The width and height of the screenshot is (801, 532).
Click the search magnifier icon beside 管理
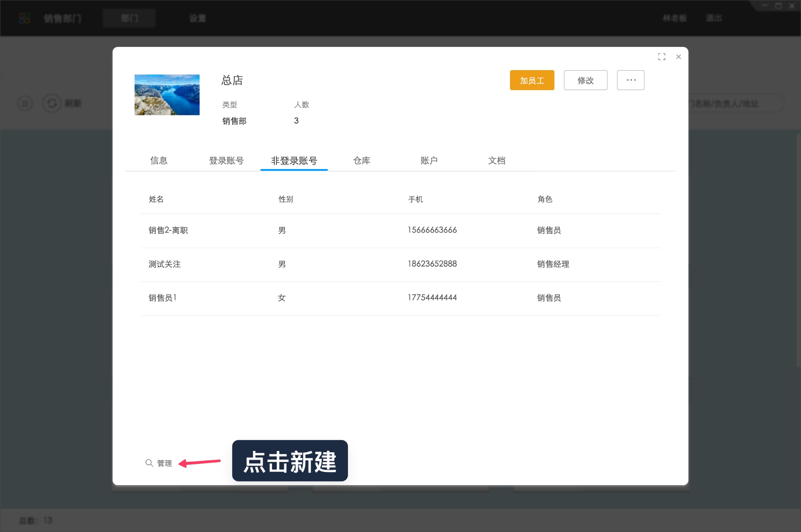coord(149,463)
